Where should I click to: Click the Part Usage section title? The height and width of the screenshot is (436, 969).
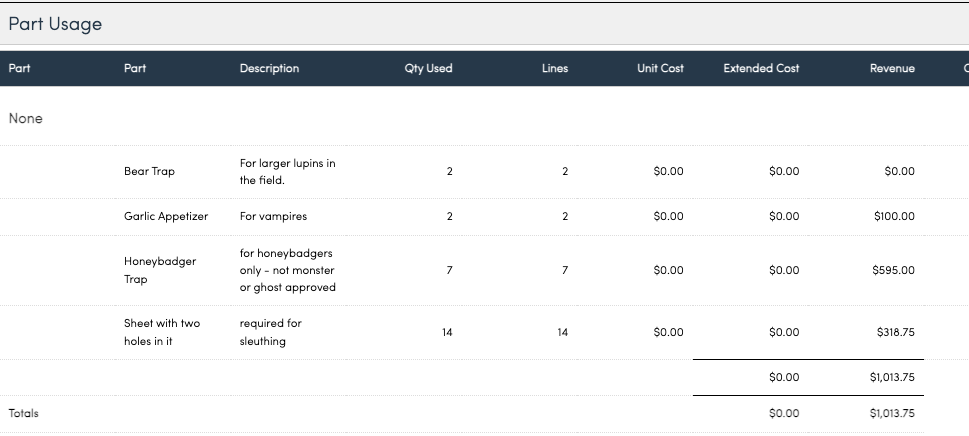(55, 24)
